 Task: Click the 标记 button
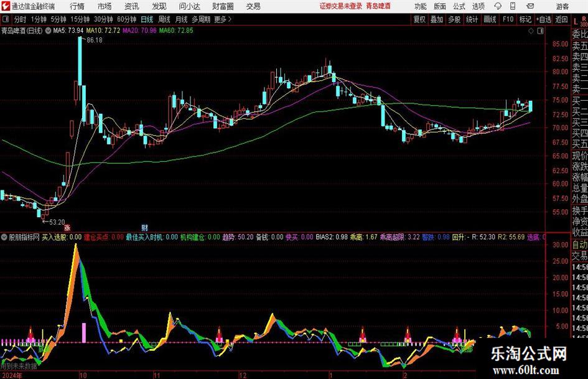[525, 19]
